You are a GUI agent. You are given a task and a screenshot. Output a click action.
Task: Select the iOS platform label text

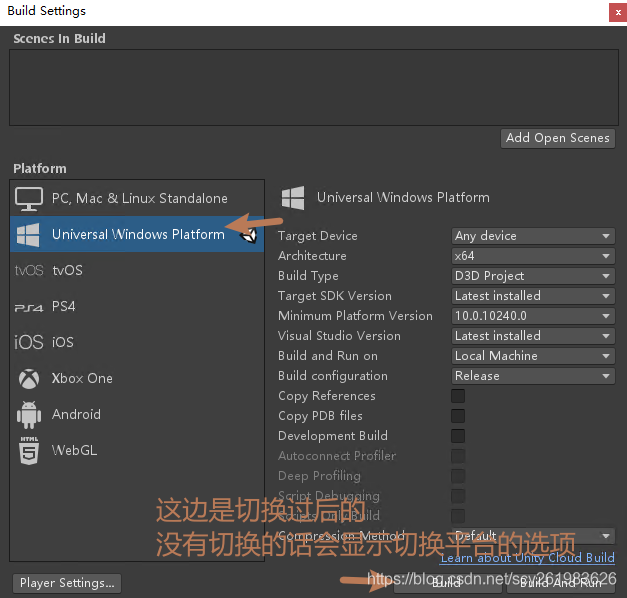coord(63,342)
